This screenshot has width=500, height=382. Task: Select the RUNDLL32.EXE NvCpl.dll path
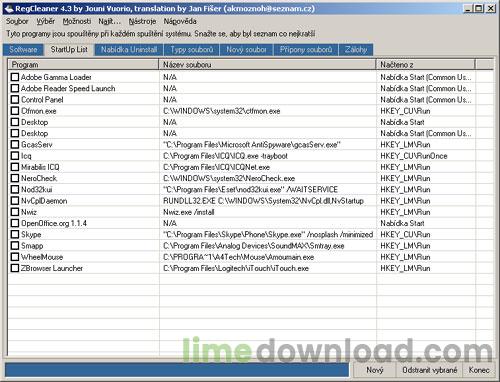[x=263, y=201]
